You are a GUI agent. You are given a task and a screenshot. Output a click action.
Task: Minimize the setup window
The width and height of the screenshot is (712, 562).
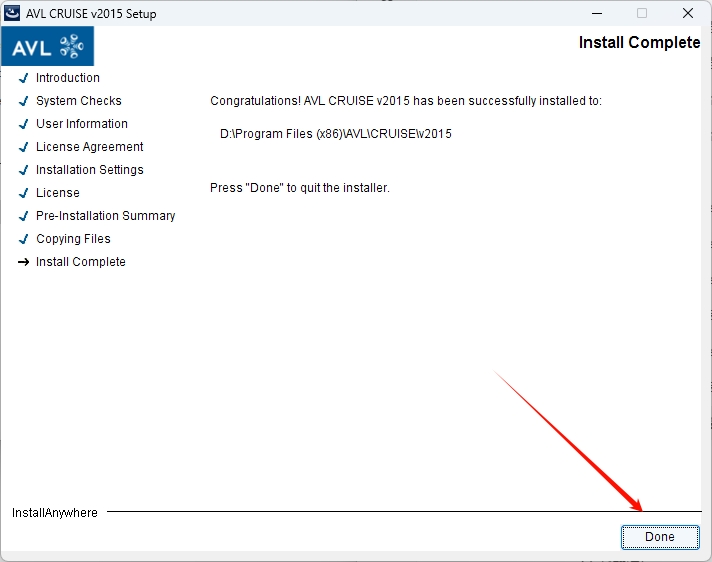[597, 14]
